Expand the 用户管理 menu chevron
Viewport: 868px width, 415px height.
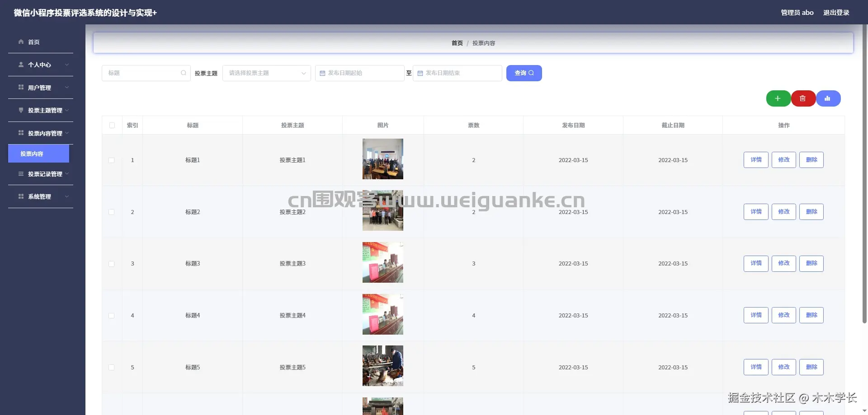(67, 87)
